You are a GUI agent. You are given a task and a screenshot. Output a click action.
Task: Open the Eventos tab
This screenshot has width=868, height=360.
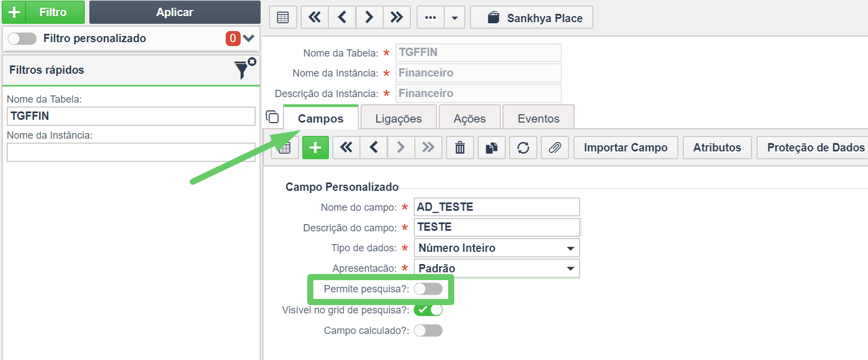(539, 118)
